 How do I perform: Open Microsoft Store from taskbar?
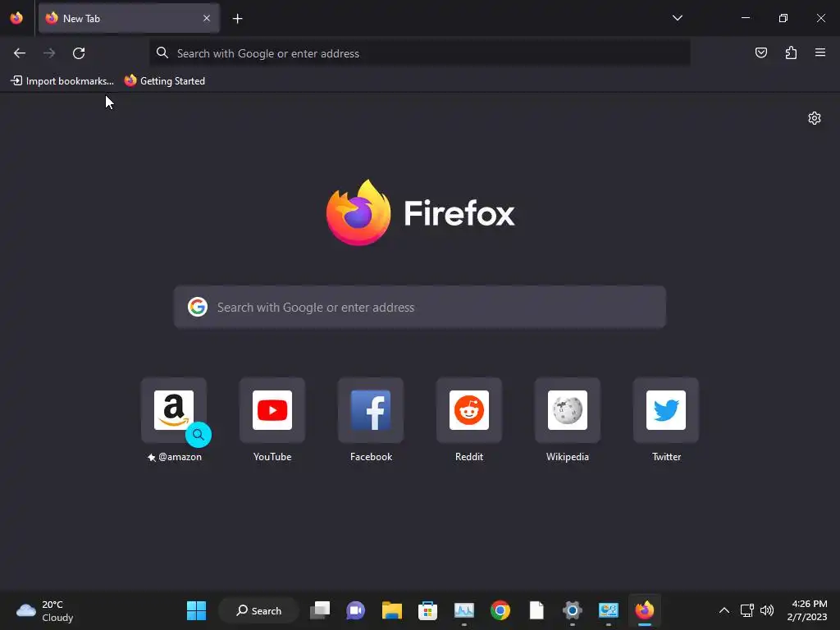click(427, 610)
